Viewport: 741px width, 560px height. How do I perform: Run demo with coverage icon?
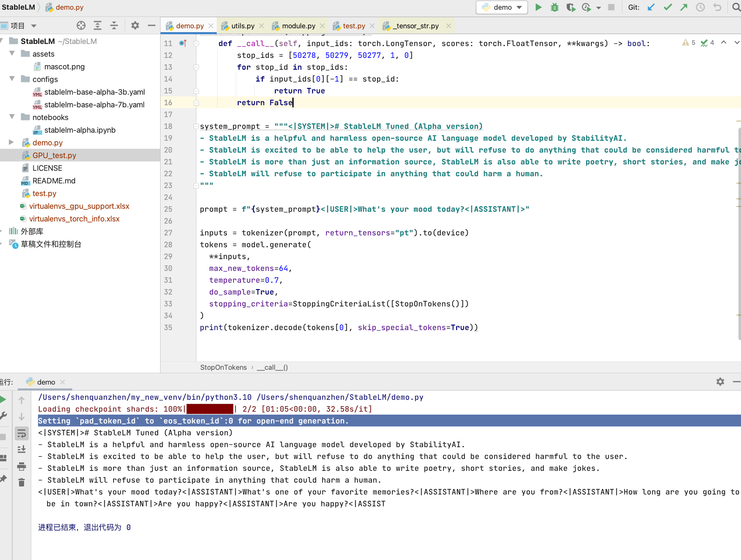click(571, 7)
